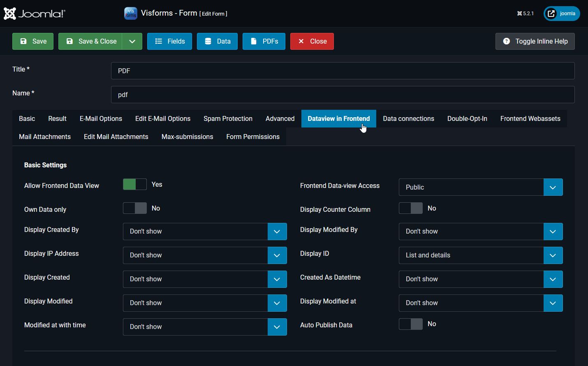Expand the Save & Close split-button arrow
Viewport: 588px width, 366px height.
tap(132, 41)
